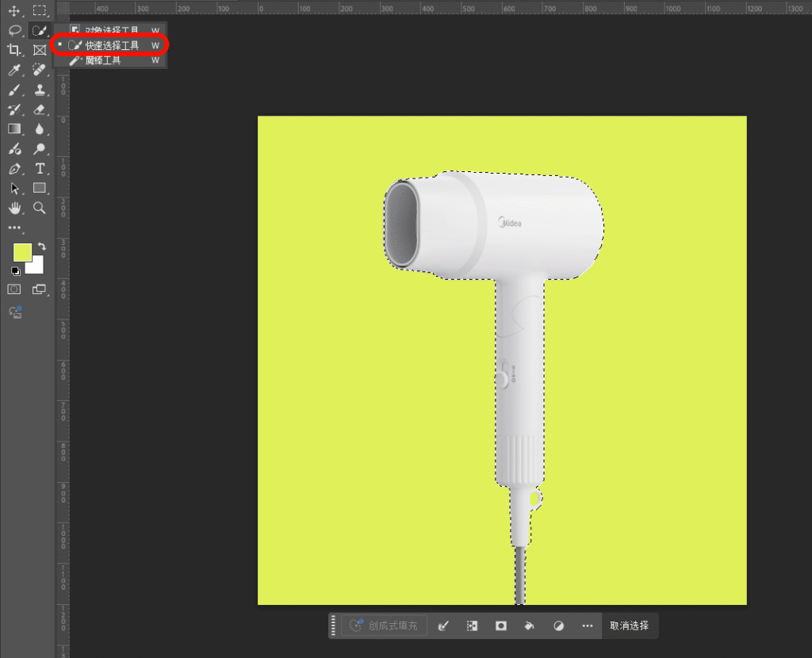Open the screen mode switcher

tap(40, 289)
